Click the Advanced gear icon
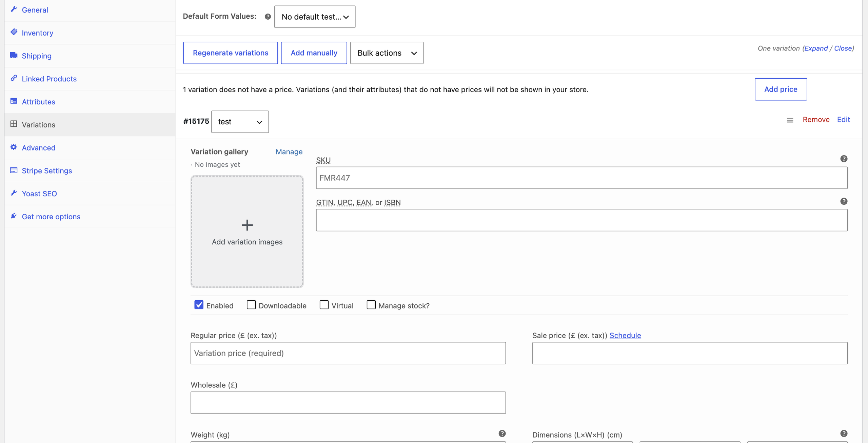Screen dimensions: 868x443 [14, 147]
